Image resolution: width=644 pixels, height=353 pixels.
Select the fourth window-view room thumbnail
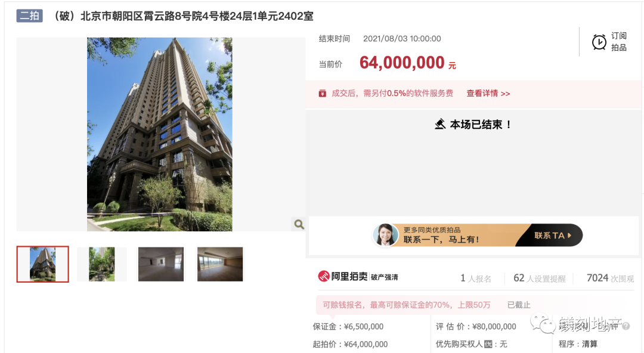(220, 264)
